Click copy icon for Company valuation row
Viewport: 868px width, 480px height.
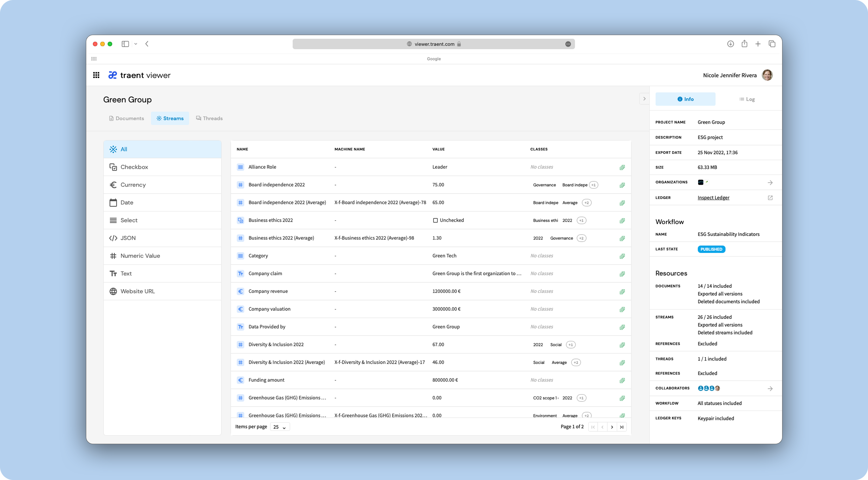pos(622,309)
